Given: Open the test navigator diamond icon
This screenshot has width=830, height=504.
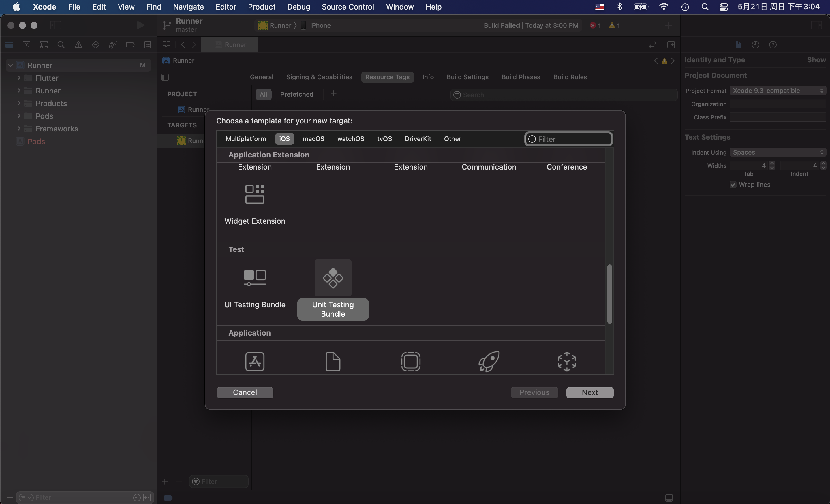Looking at the screenshot, I should pos(96,44).
